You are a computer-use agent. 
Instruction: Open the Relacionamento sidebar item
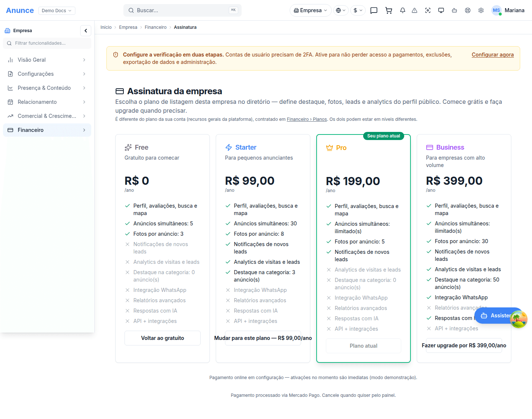click(47, 102)
